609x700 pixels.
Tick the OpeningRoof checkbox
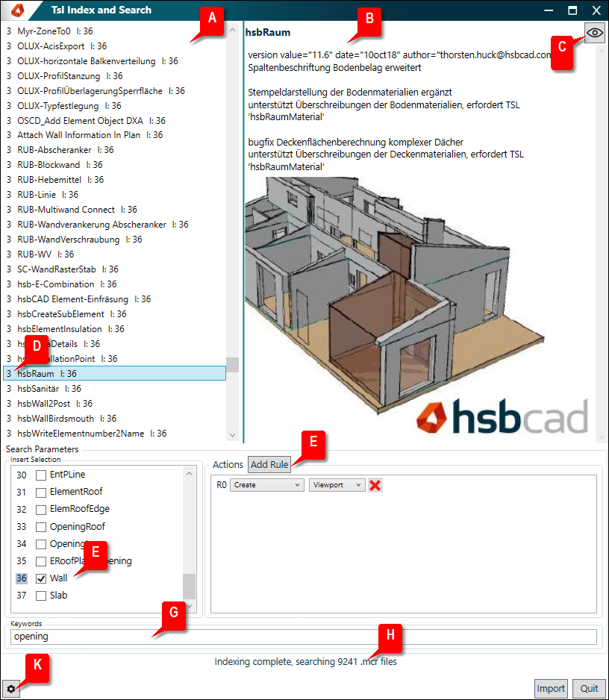point(41,527)
